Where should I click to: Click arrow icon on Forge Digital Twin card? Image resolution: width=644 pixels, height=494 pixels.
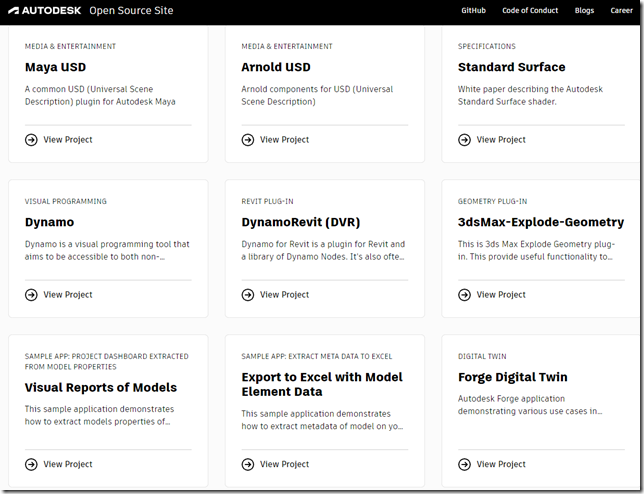[x=465, y=464]
